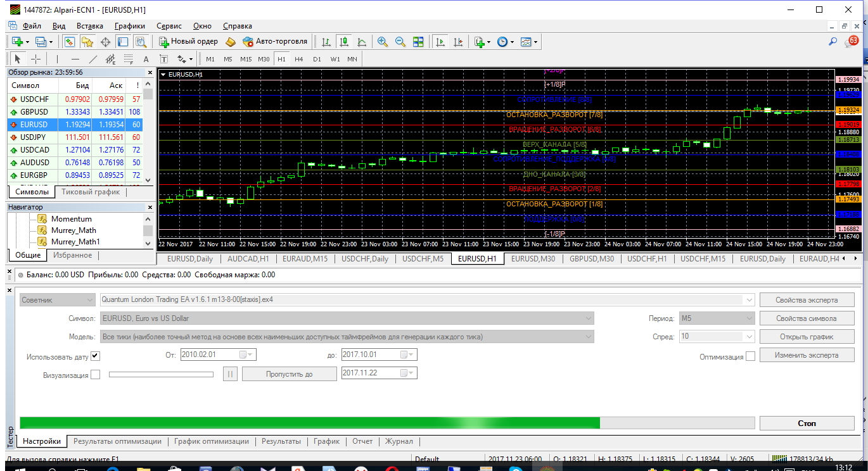The width and height of the screenshot is (868, 471).
Task: Switch chart to line chart
Action: pyautogui.click(x=362, y=41)
